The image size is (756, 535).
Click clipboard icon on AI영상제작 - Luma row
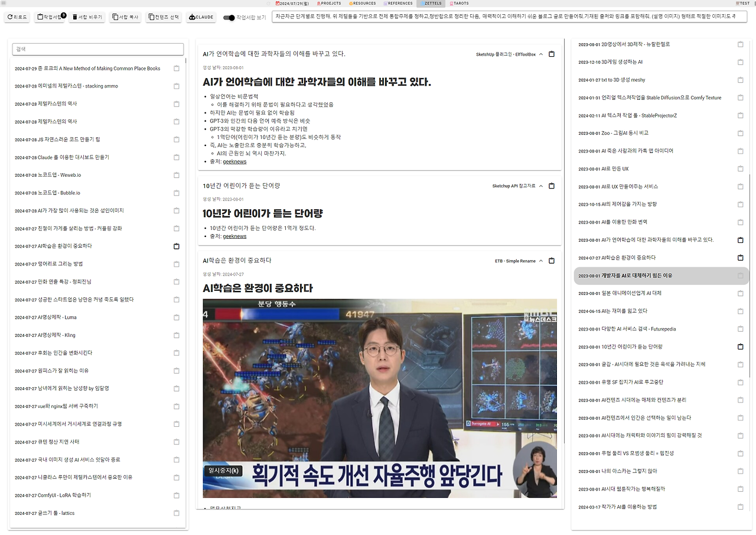point(177,317)
